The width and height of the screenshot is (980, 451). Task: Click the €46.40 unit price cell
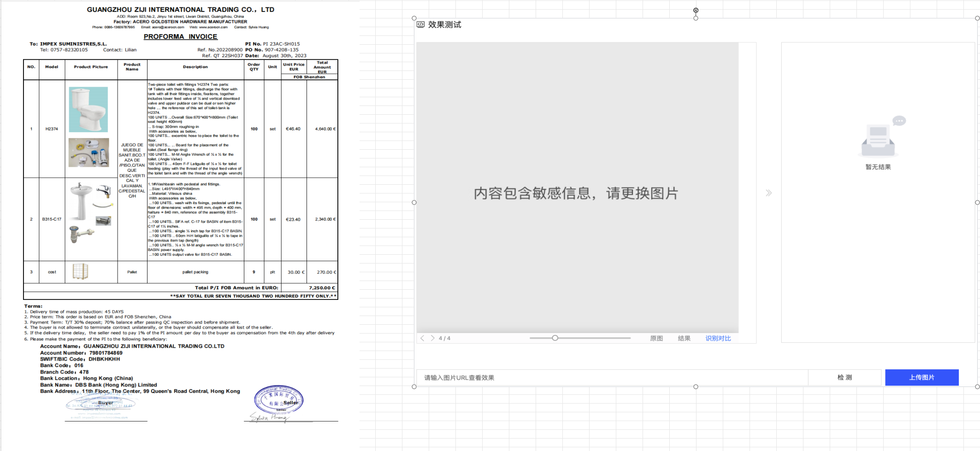coord(293,129)
